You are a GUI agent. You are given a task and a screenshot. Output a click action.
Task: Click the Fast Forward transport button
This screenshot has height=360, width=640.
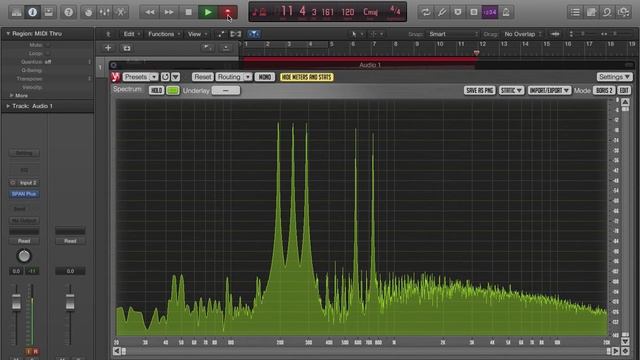click(169, 12)
